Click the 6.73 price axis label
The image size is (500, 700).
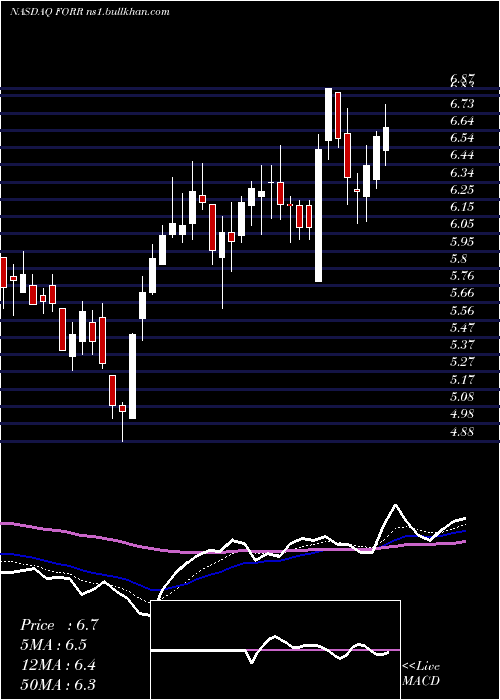pos(462,104)
